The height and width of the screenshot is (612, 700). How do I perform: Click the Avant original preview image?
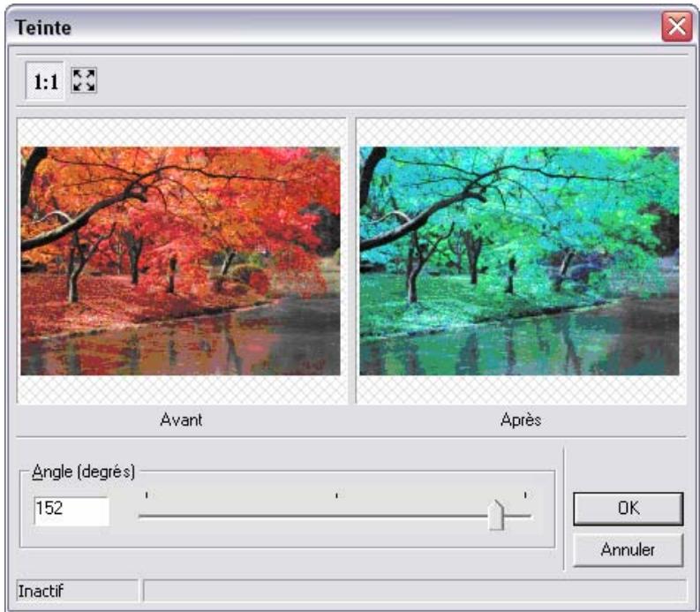180,261
